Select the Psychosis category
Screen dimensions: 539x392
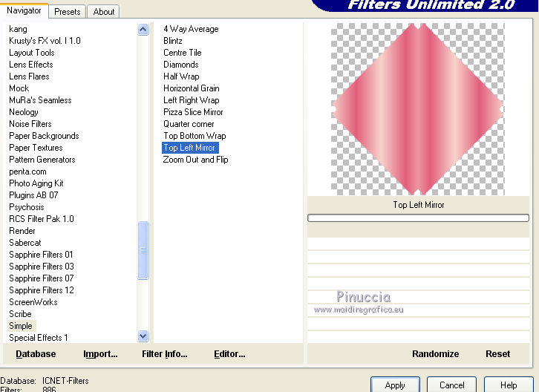(27, 207)
